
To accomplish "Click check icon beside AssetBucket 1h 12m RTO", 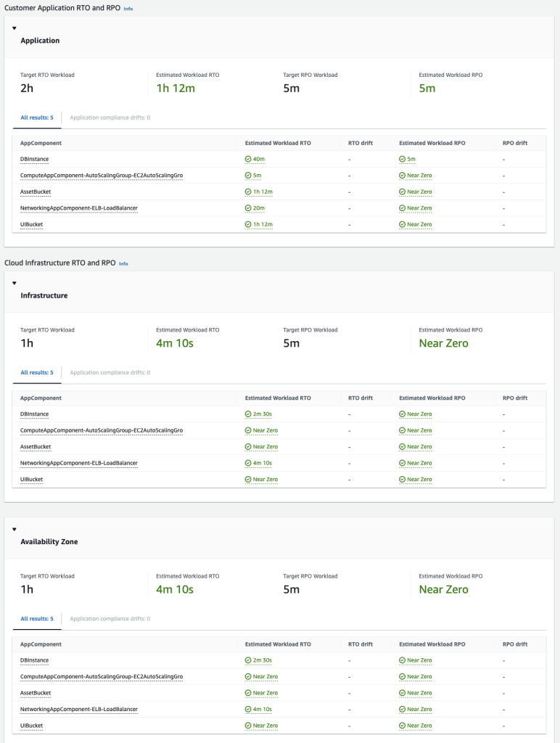I will 248,192.
